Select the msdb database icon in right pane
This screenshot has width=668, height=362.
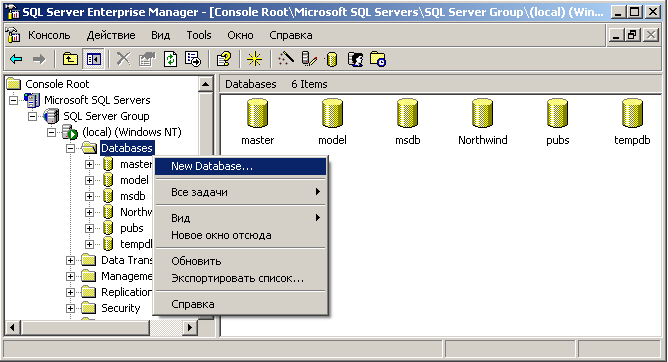407,113
